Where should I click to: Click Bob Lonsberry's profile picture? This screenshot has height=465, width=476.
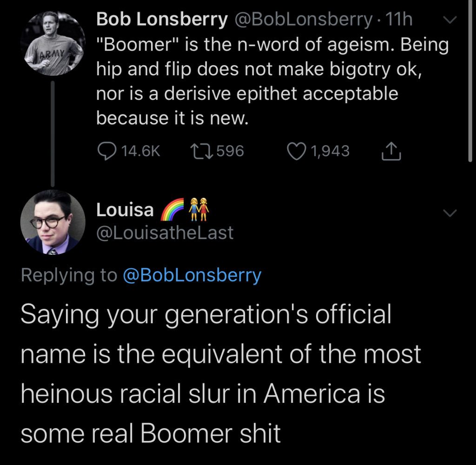pyautogui.click(x=53, y=43)
